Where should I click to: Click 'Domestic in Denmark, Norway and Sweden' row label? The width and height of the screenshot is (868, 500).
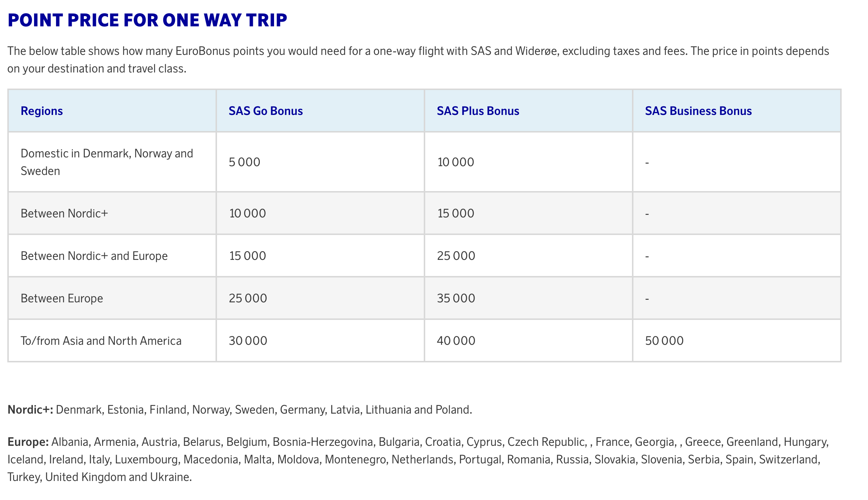106,162
